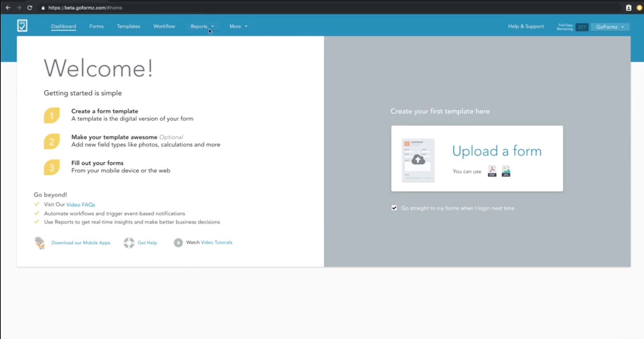Click the play icon beside Watch Video Tutorials
This screenshot has height=339, width=644.
tap(178, 243)
